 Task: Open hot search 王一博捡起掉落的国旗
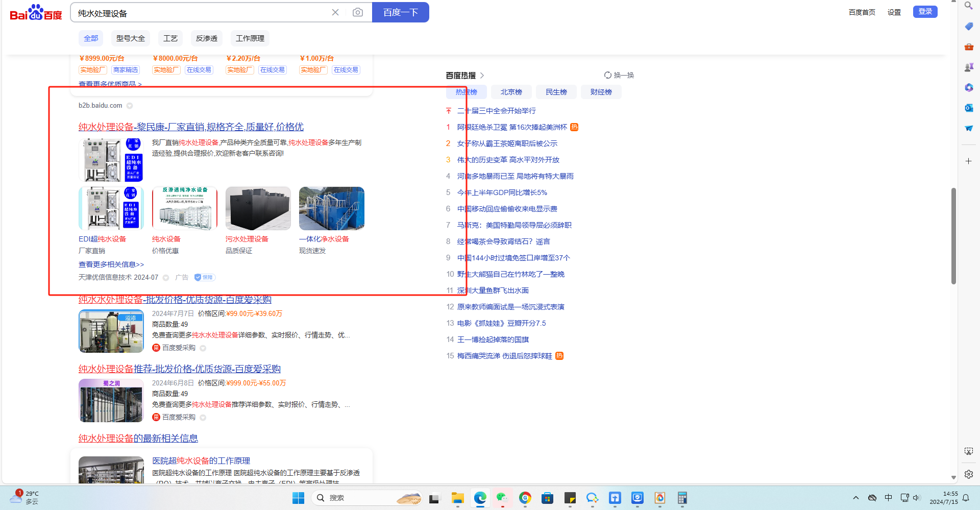(x=493, y=339)
